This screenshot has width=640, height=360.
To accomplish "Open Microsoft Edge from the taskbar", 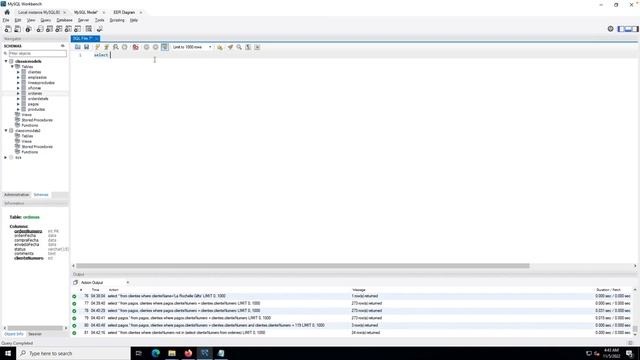I will [x=156, y=353].
